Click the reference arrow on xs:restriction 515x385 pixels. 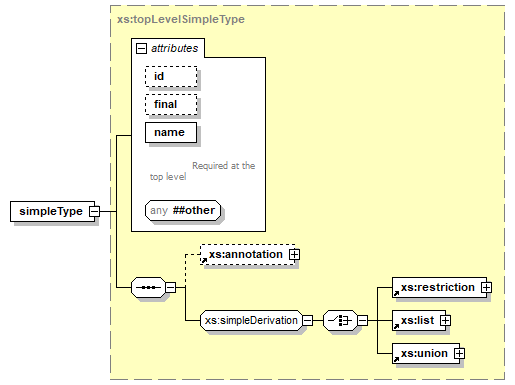click(396, 293)
